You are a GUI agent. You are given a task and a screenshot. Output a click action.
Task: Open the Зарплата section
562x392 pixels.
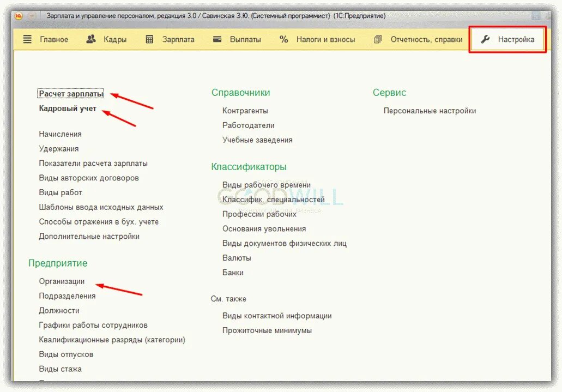click(178, 39)
